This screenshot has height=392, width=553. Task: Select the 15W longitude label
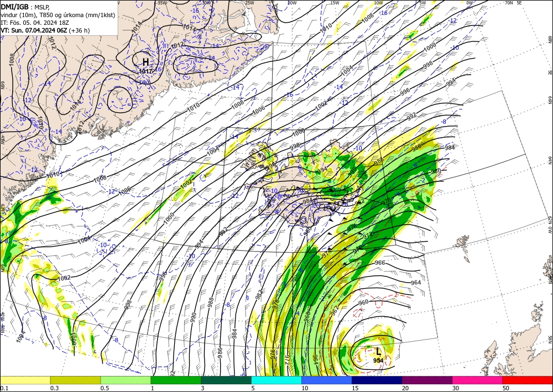pos(335,3)
